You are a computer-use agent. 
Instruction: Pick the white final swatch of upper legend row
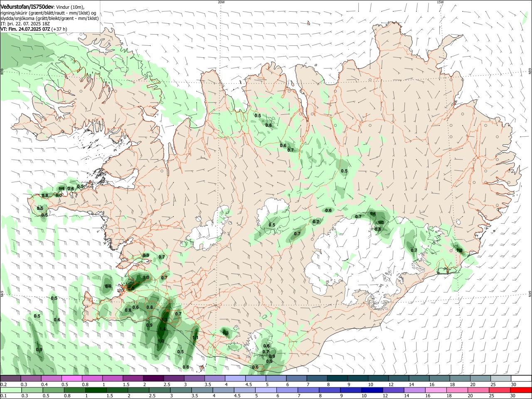pyautogui.click(x=521, y=378)
